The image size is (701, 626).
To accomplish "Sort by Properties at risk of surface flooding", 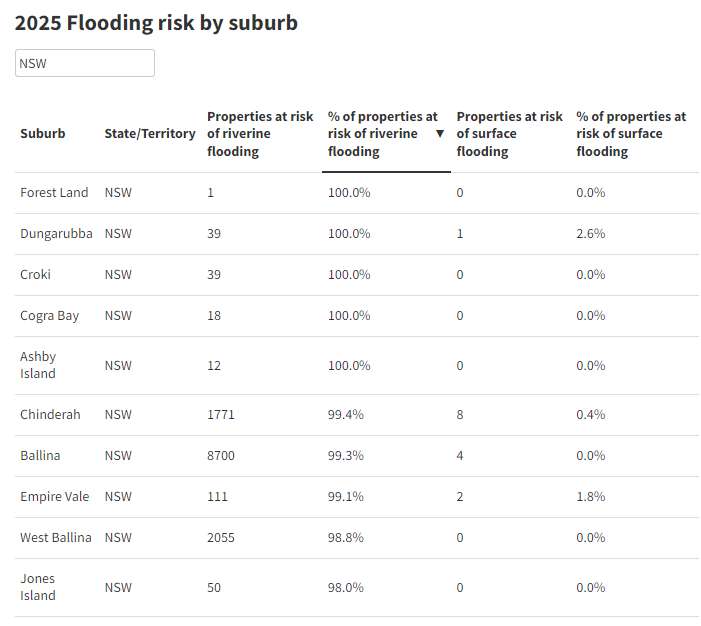I will pyautogui.click(x=509, y=134).
